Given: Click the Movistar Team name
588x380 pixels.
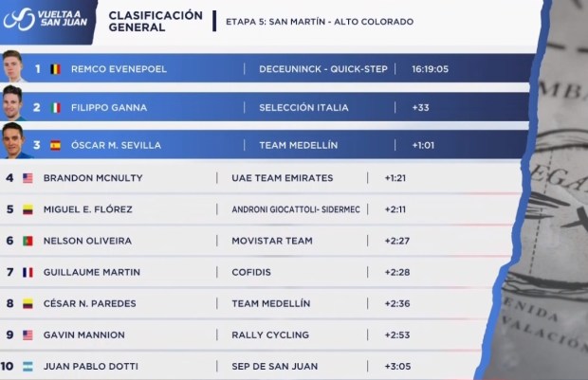Looking at the screenshot, I should 272,241.
